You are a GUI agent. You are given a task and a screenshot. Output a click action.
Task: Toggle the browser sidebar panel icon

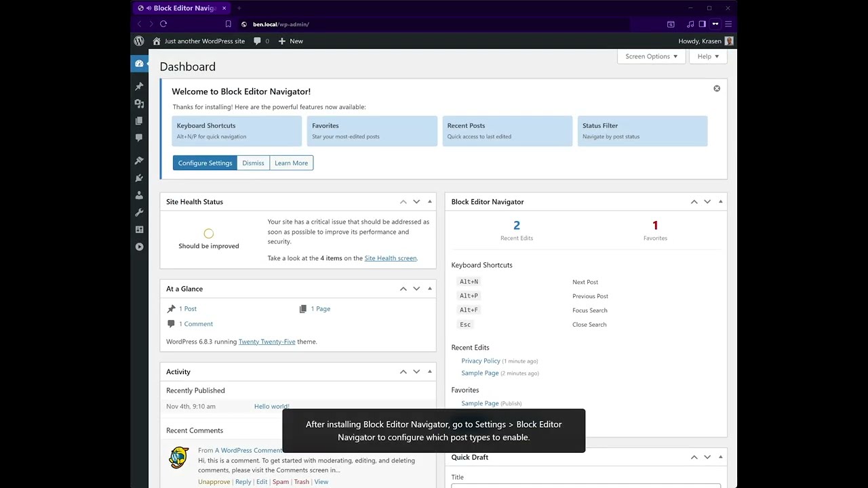pyautogui.click(x=703, y=24)
